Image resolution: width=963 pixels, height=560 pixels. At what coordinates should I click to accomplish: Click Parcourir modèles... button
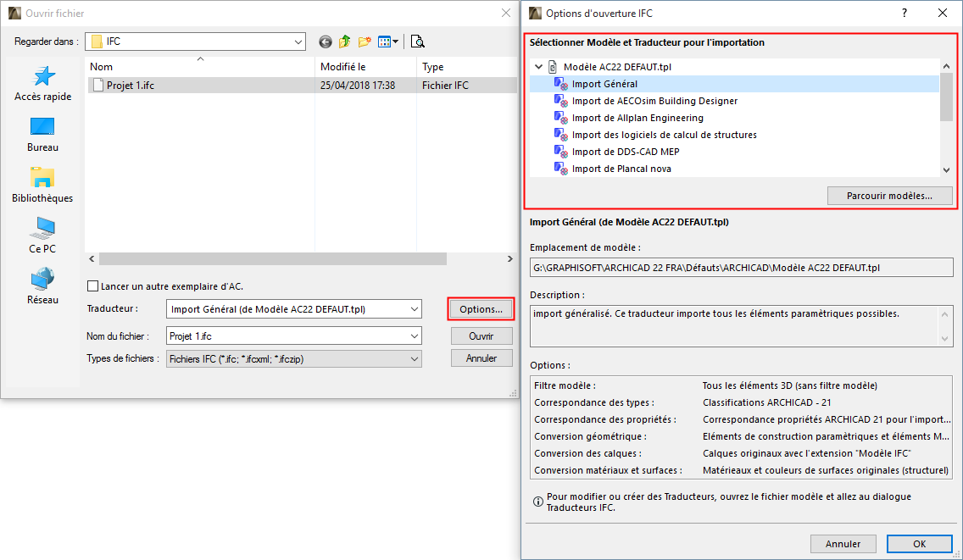tap(889, 196)
